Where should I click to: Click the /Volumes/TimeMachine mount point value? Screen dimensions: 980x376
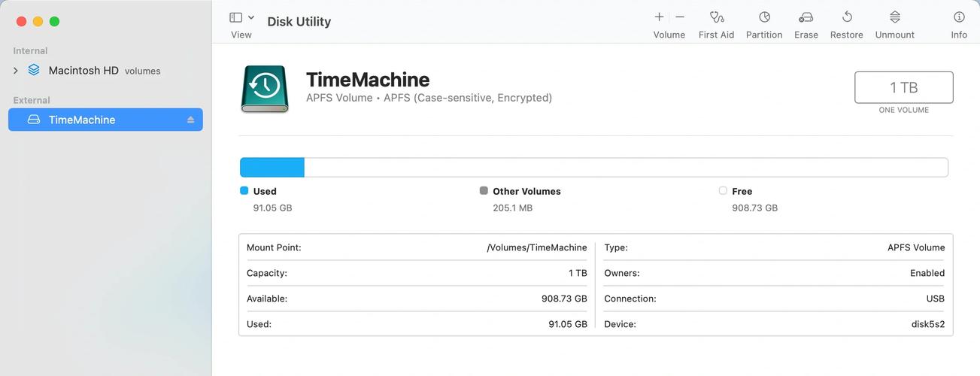(537, 247)
